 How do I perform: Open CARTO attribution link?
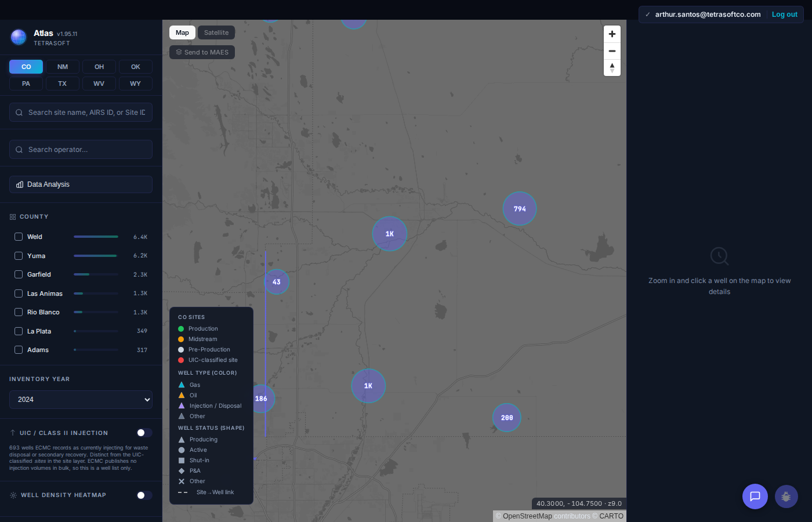[x=611, y=516]
